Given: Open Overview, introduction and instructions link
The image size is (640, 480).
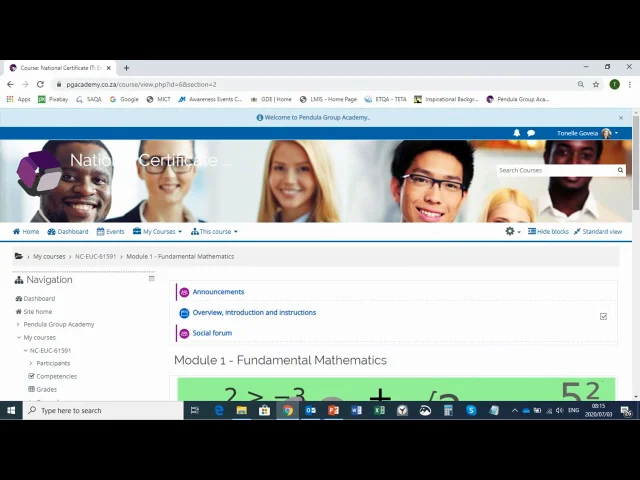Looking at the screenshot, I should tap(254, 313).
